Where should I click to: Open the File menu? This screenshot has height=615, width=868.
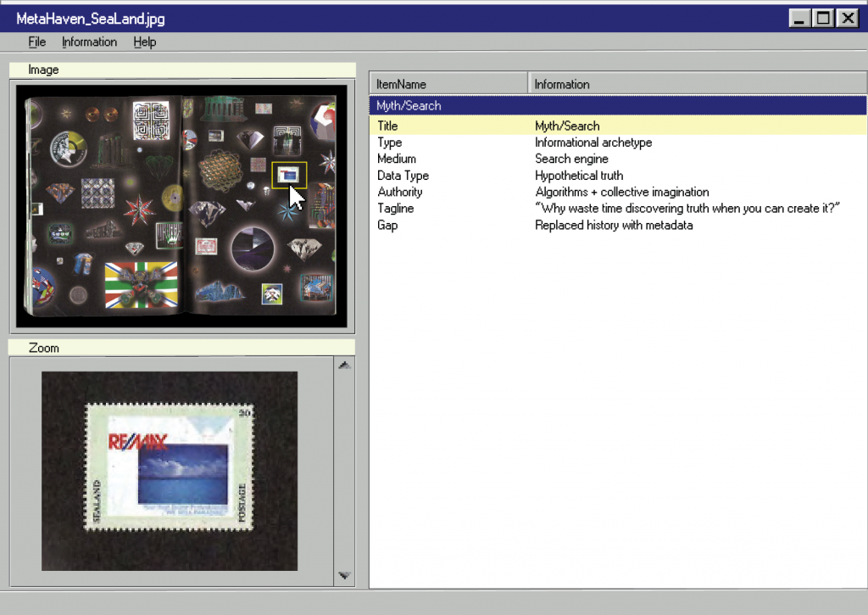coord(36,42)
